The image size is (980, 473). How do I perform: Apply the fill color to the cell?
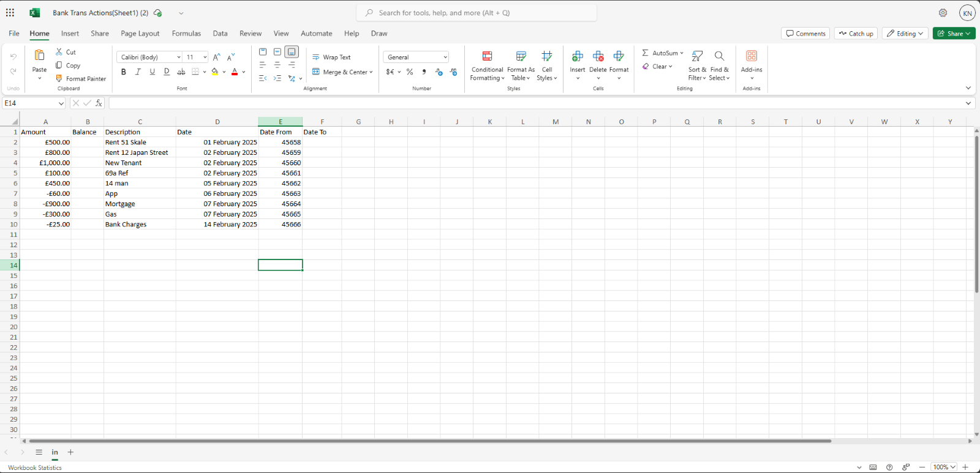[215, 72]
